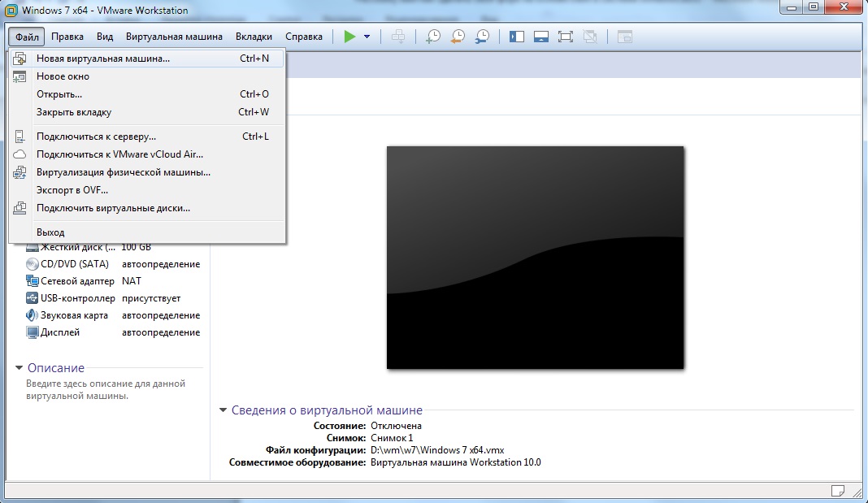This screenshot has height=503, width=868.
Task: Choose Подключиться к VMware vCloud Air...
Action: pos(146,154)
